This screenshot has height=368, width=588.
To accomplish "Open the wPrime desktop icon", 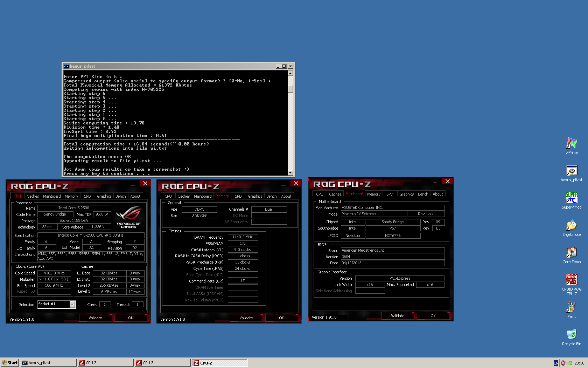I will (572, 146).
